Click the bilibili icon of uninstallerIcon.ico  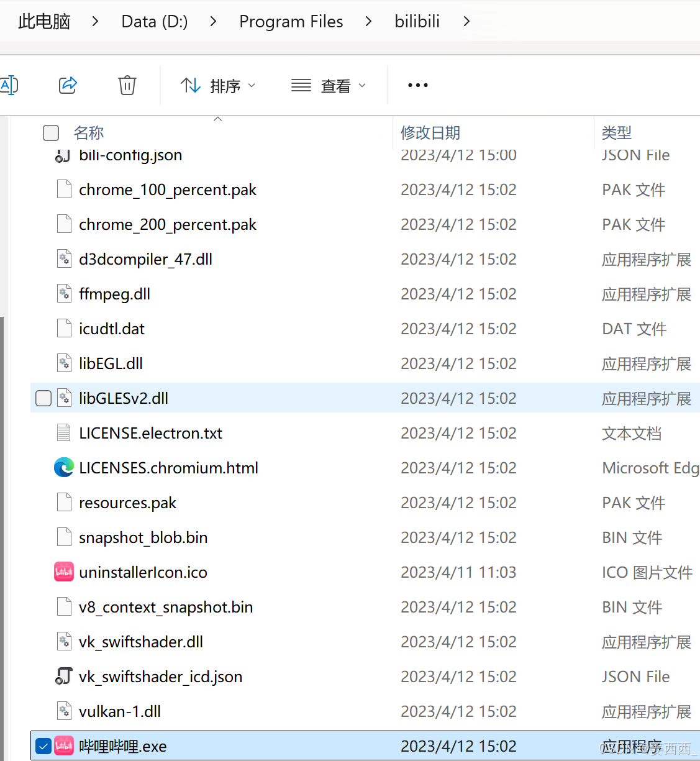64,572
